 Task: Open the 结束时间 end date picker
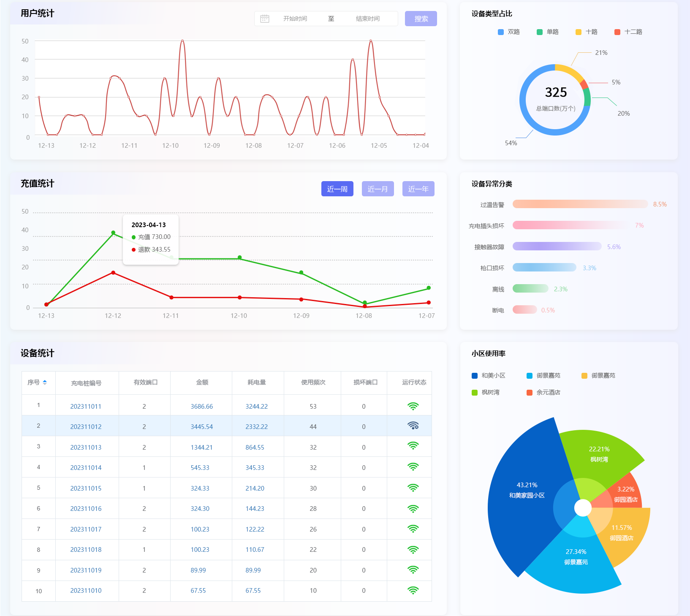pyautogui.click(x=367, y=19)
